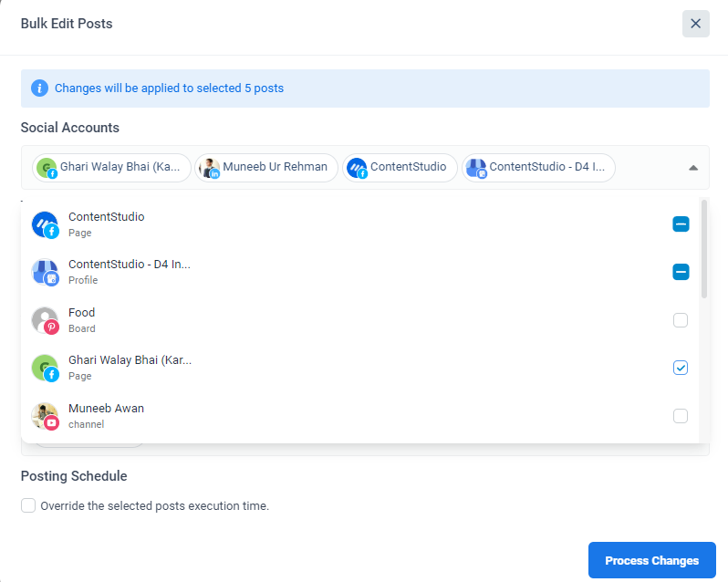The width and height of the screenshot is (728, 582).
Task: Click ContentStudio - D4 In... Profile avatar
Action: [45, 273]
